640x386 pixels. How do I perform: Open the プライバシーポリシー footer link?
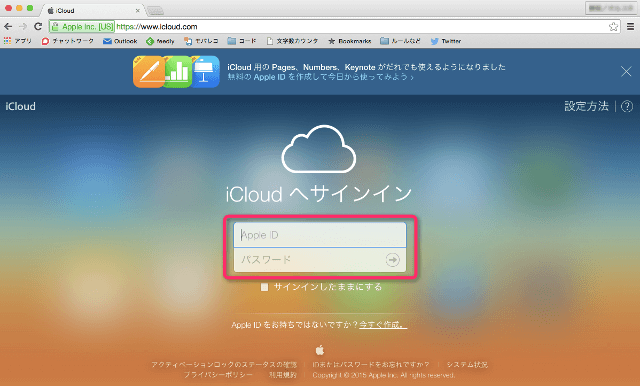(218, 375)
